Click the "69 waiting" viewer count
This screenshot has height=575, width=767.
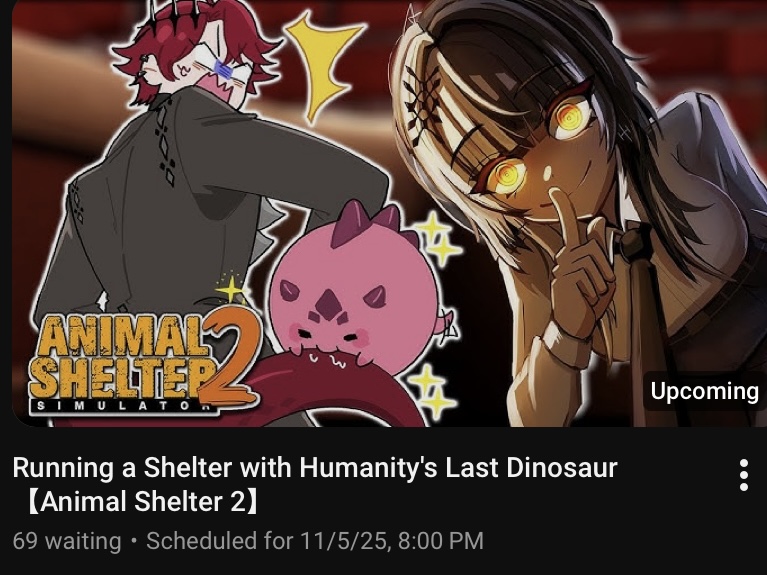click(67, 541)
